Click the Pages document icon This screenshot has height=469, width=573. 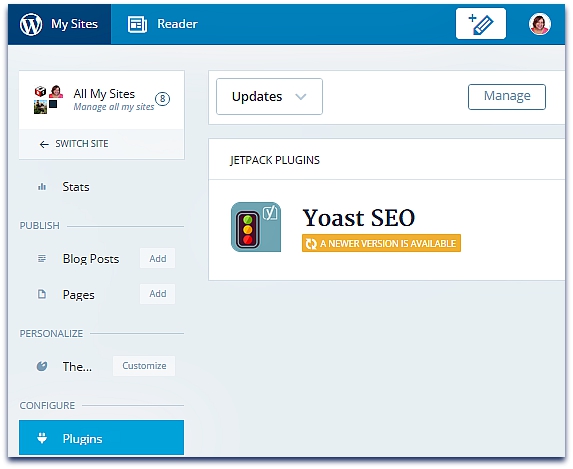click(x=42, y=294)
